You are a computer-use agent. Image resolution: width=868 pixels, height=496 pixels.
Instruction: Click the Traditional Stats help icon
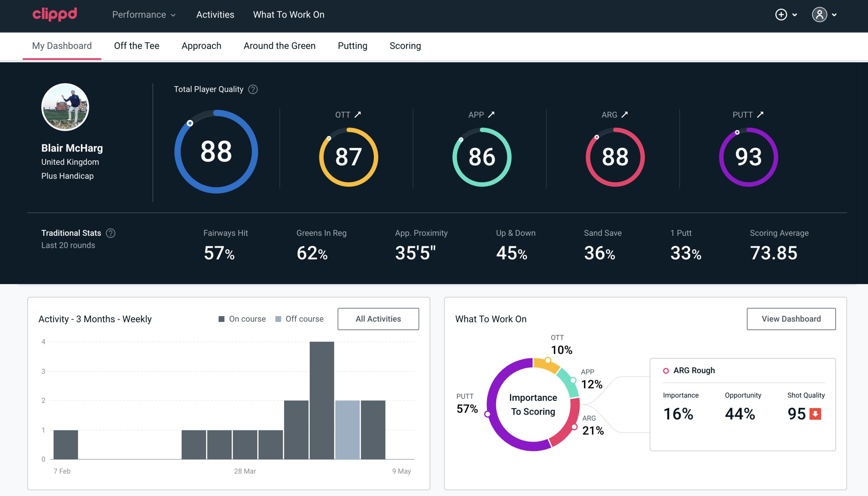coord(111,233)
